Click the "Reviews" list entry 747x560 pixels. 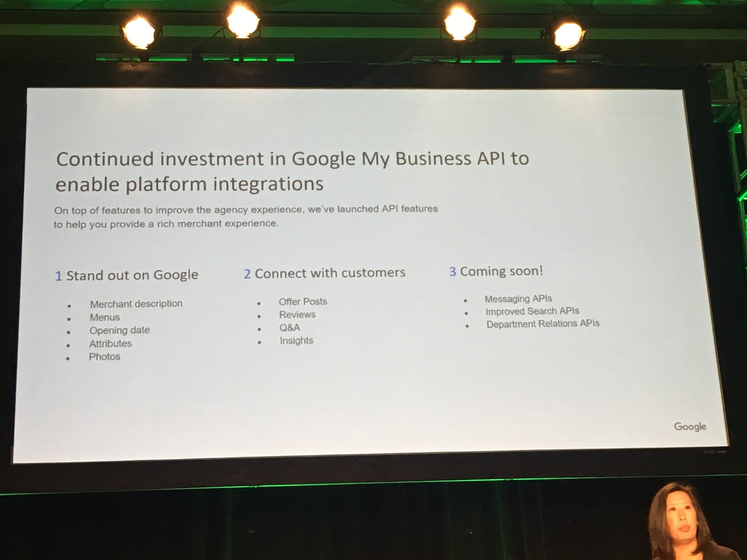(x=297, y=315)
